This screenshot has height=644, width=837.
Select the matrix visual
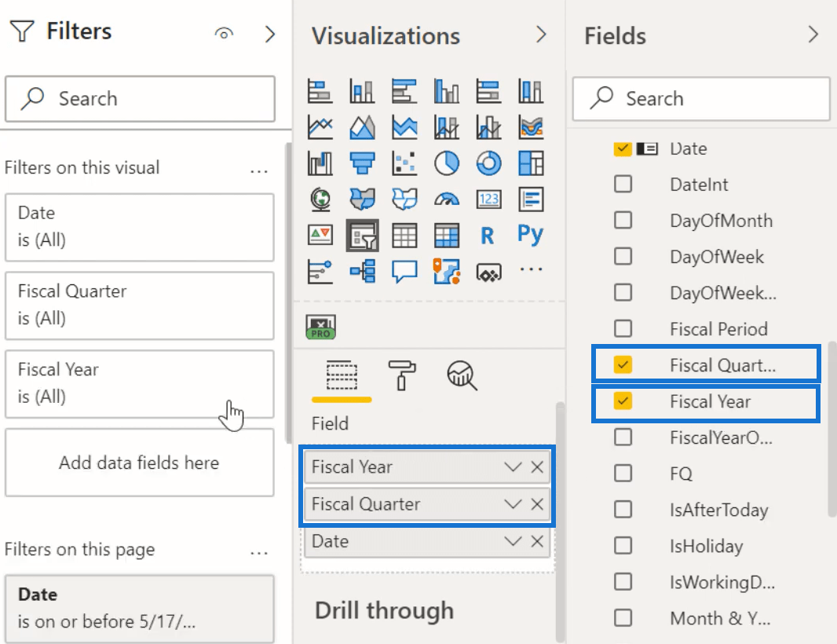coord(446,236)
